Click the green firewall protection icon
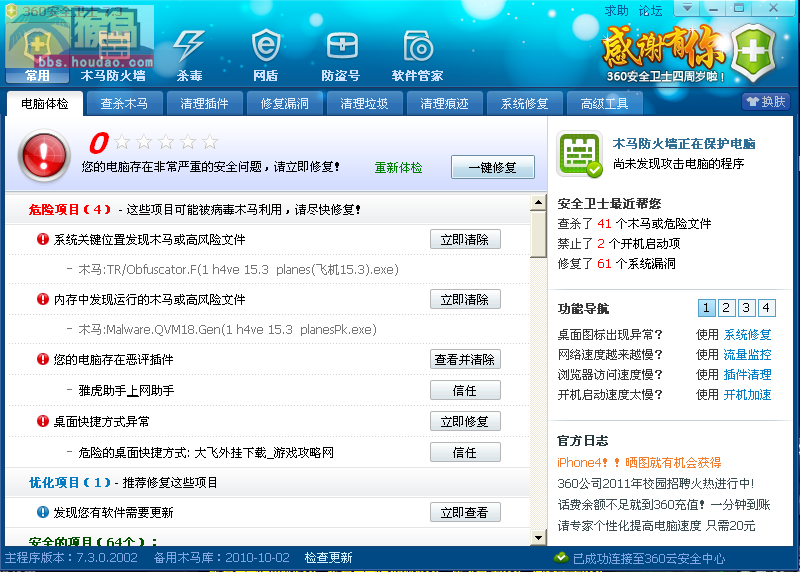This screenshot has height=572, width=800. [579, 155]
